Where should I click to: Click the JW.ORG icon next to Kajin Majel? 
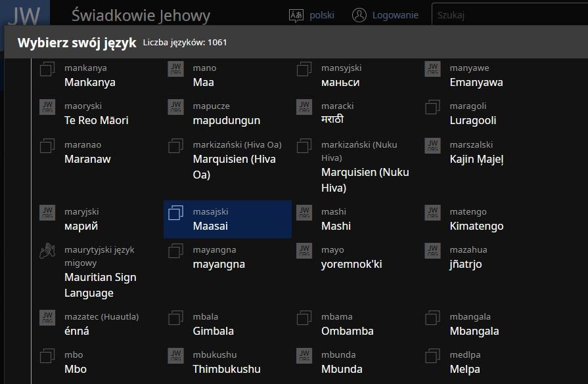[432, 146]
